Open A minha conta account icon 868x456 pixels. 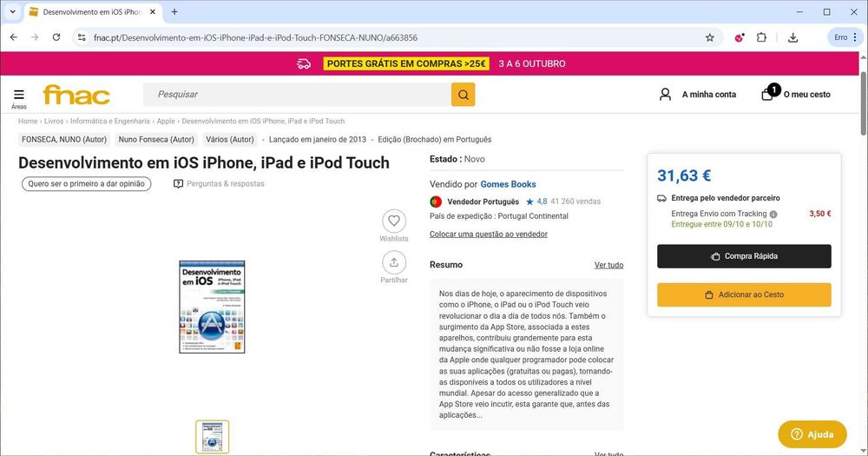click(665, 94)
